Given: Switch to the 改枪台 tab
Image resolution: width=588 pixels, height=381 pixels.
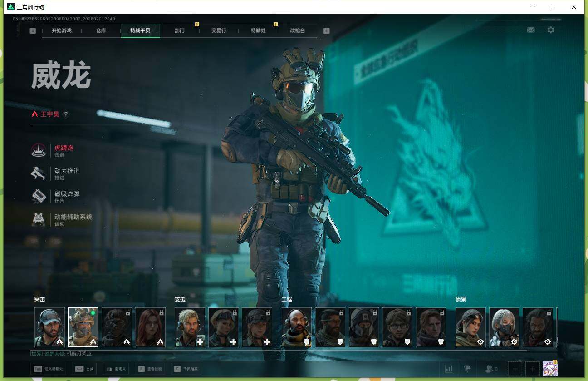Looking at the screenshot, I should click(298, 31).
